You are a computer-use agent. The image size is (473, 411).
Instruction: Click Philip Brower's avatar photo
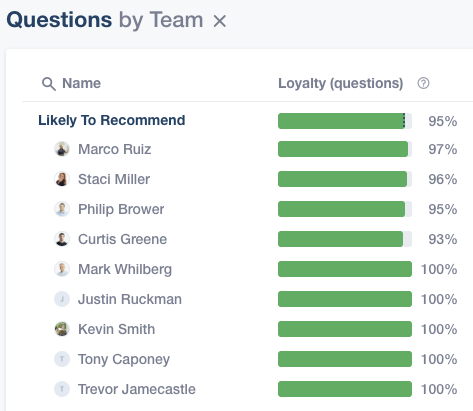(x=62, y=209)
